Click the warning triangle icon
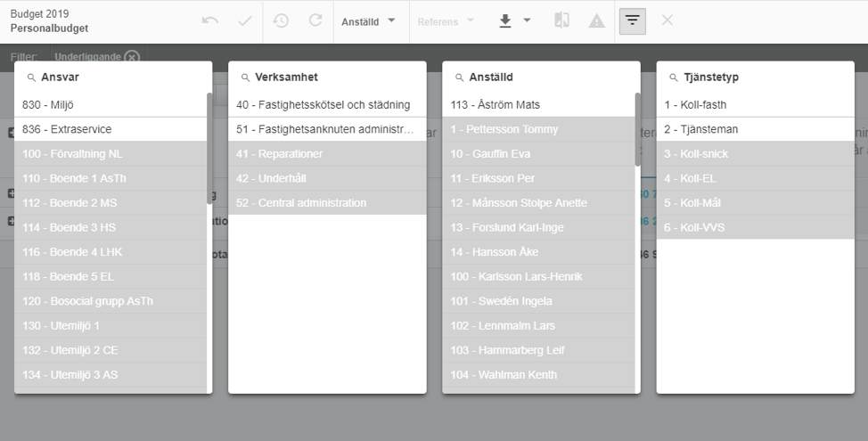The width and height of the screenshot is (868, 441). tap(596, 20)
